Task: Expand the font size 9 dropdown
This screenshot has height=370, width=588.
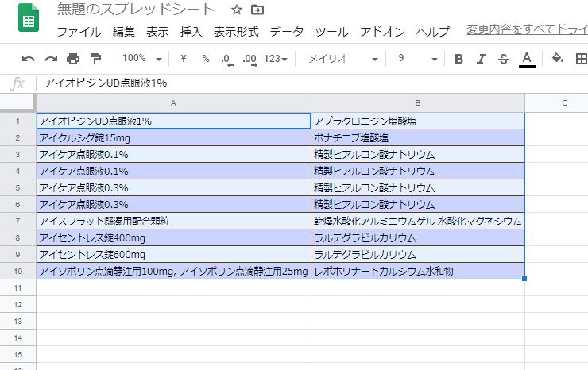Action: pos(417,59)
